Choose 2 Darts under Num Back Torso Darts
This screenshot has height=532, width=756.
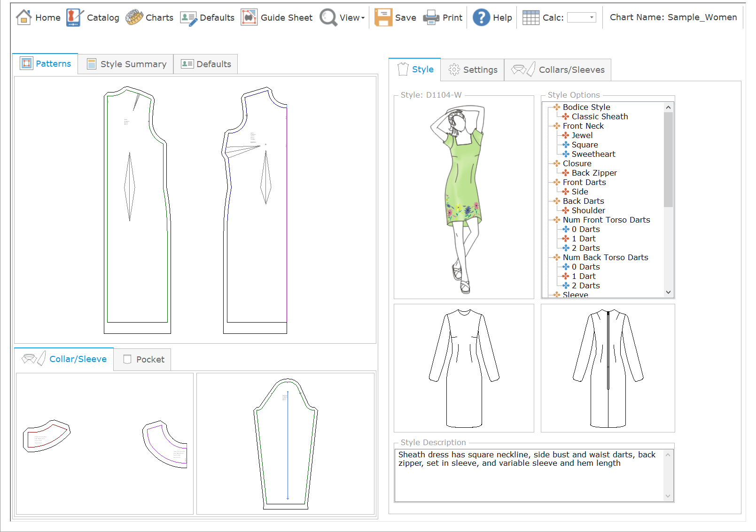pyautogui.click(x=585, y=285)
